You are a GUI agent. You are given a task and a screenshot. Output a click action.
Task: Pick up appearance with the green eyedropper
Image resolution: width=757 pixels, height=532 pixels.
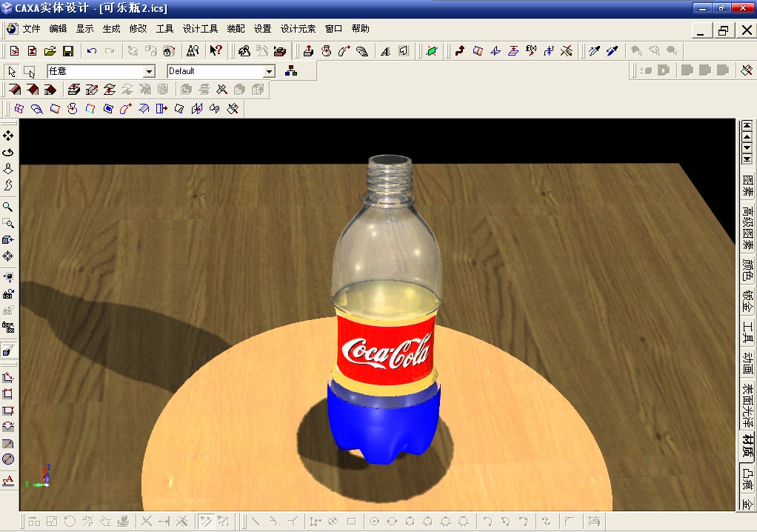(x=594, y=50)
